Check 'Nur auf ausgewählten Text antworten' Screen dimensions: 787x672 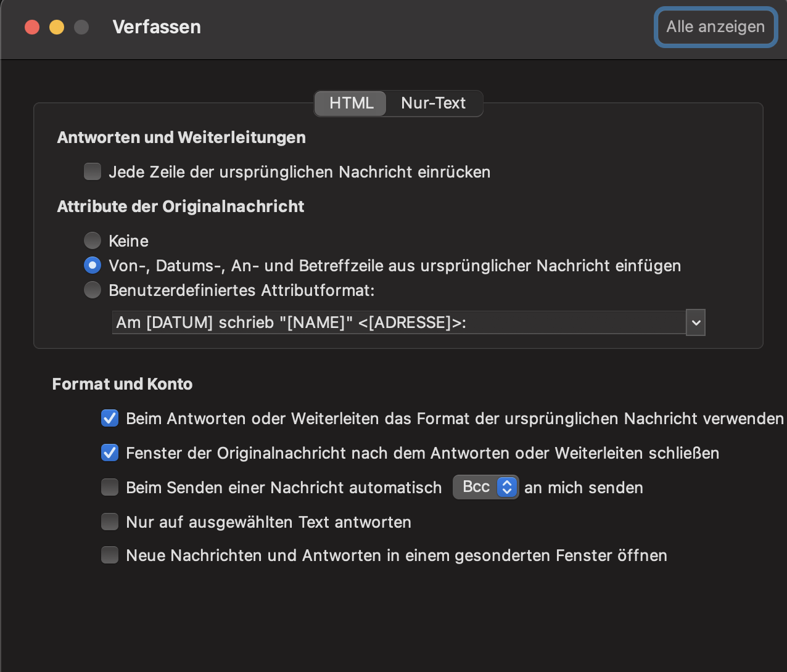coord(109,522)
